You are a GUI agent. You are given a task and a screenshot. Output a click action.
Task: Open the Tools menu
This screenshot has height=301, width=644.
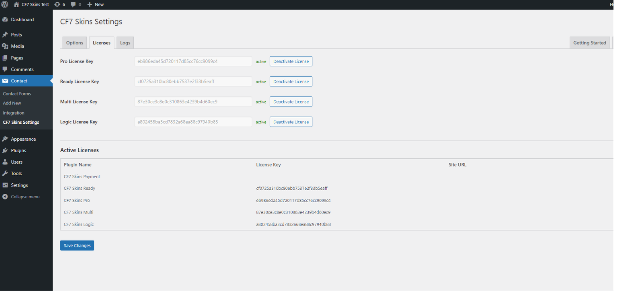pos(16,173)
